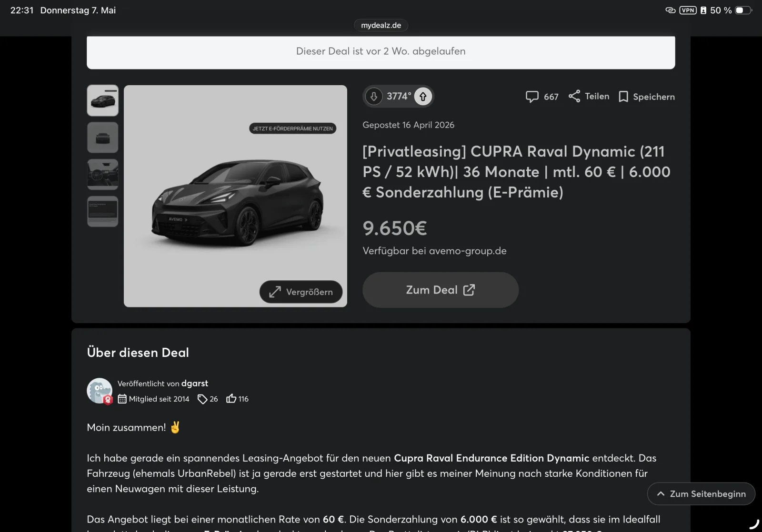Viewport: 762px width, 532px height.
Task: Select the third thumbnail showing the interior
Action: (x=103, y=175)
